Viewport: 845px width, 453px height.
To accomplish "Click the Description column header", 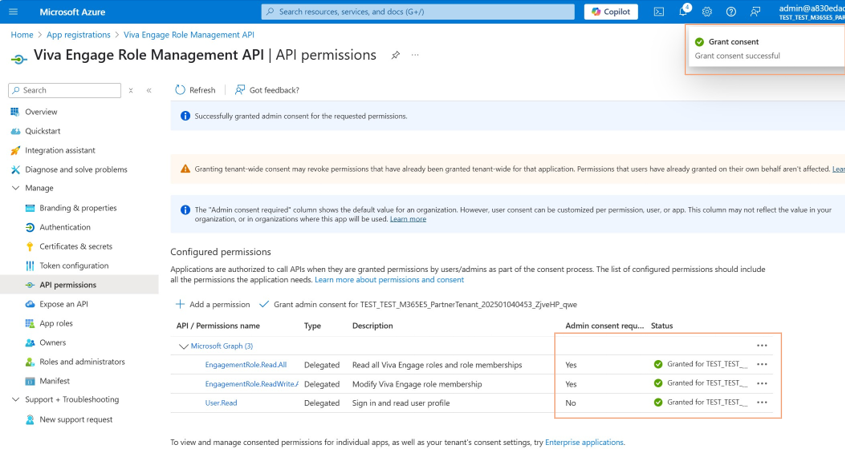I will tap(372, 326).
